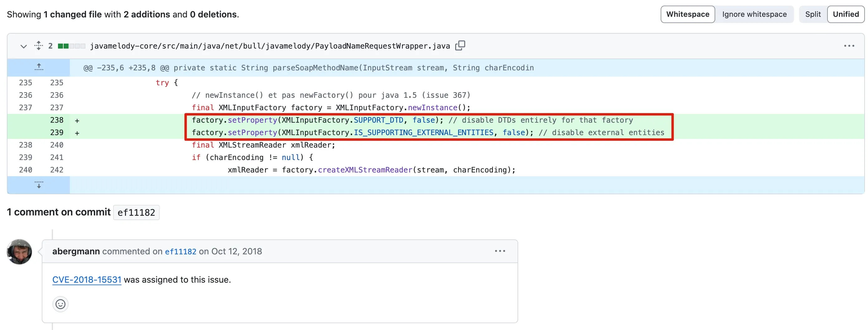Select Ignore whitespace diff option
The image size is (868, 330).
point(754,14)
